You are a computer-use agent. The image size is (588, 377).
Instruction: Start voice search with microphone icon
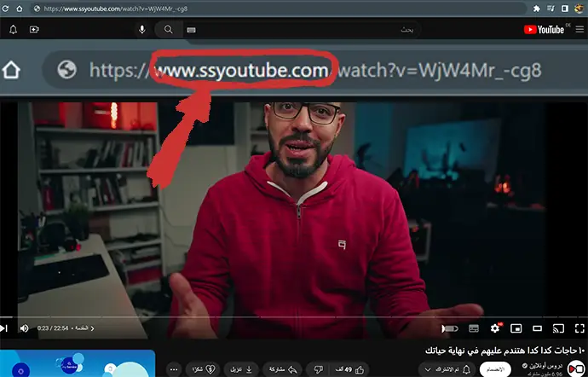[142, 30]
